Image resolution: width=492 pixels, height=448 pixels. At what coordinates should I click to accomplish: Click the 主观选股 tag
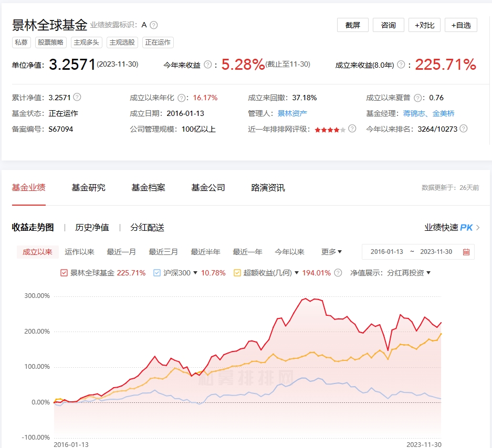click(x=122, y=42)
